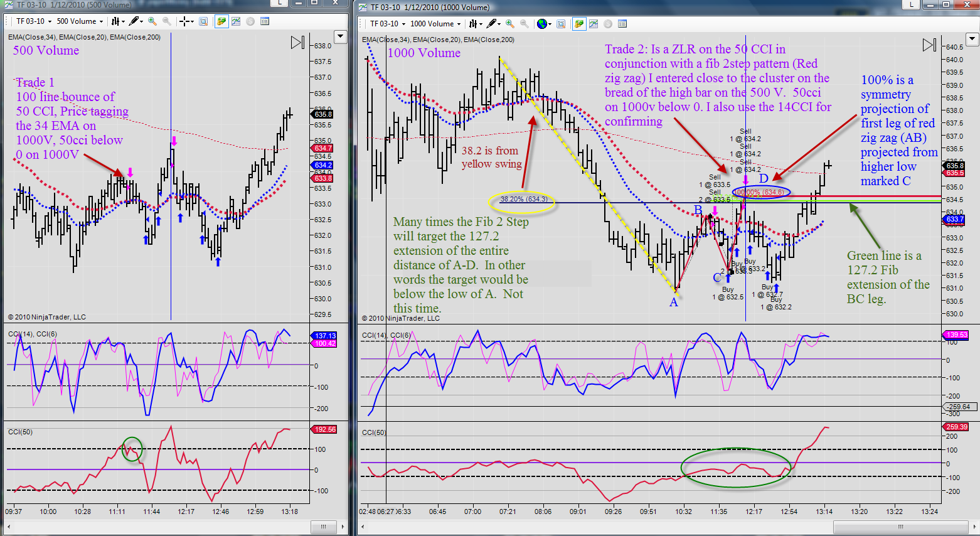980x536 pixels.
Task: Click the -259.64 marker on CCI axis
Action: 959,407
